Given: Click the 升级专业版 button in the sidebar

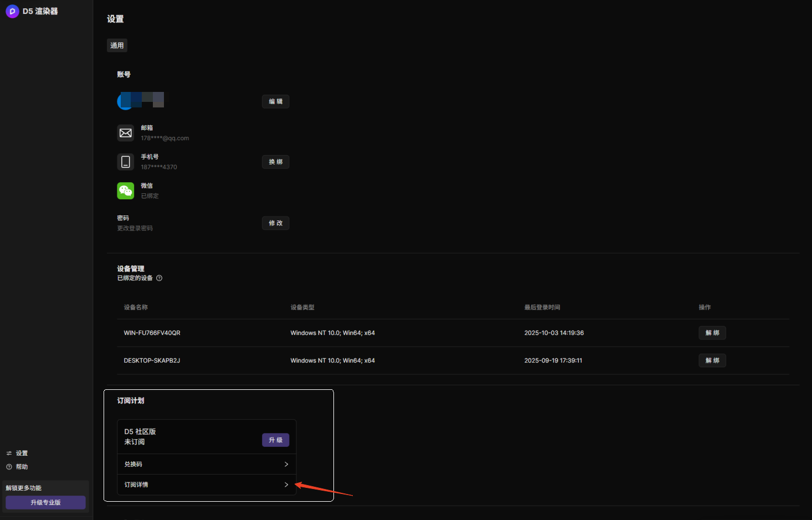Looking at the screenshot, I should pyautogui.click(x=45, y=502).
